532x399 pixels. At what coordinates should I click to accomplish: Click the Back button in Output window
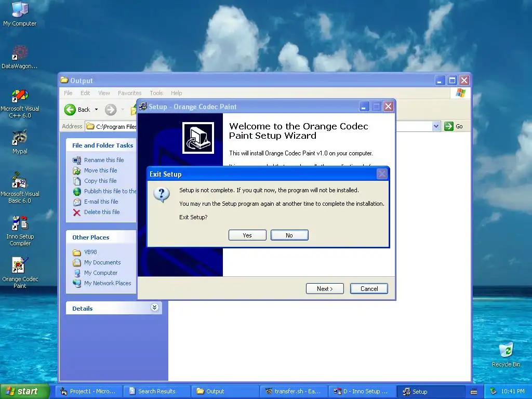[78, 110]
